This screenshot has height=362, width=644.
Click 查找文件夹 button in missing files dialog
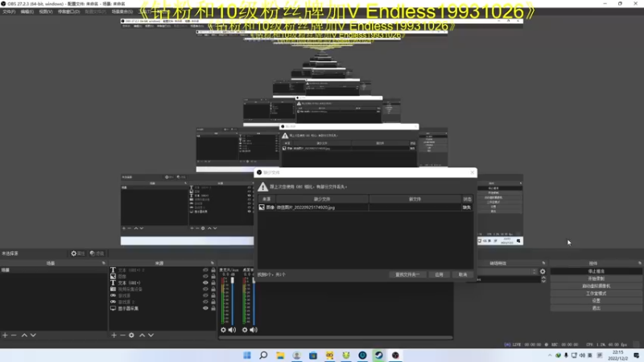(407, 274)
